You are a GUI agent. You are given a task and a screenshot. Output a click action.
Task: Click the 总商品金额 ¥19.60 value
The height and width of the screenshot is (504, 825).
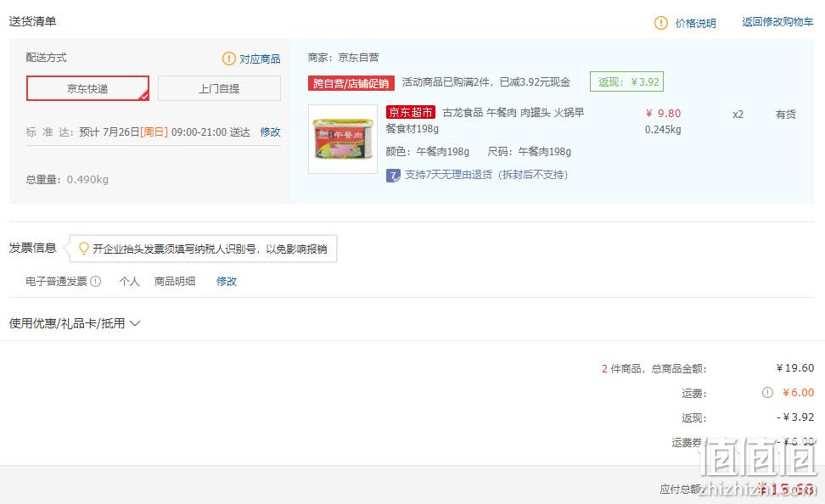tap(795, 367)
